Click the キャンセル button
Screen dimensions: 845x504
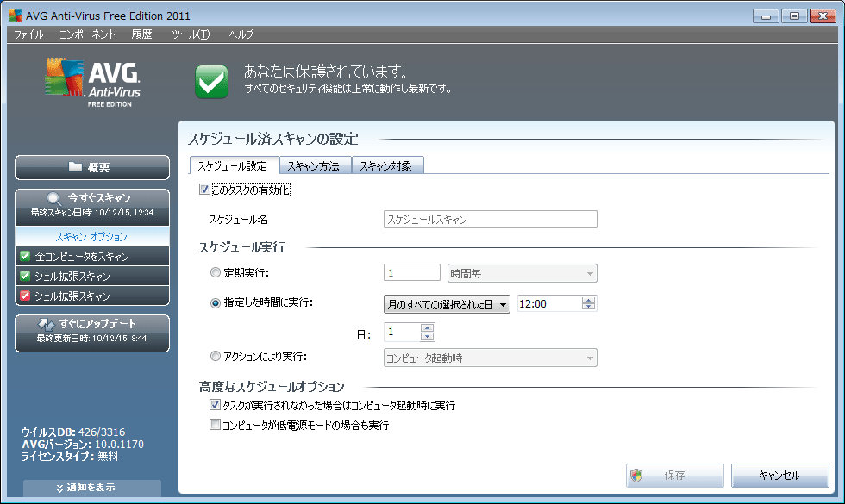click(x=779, y=476)
